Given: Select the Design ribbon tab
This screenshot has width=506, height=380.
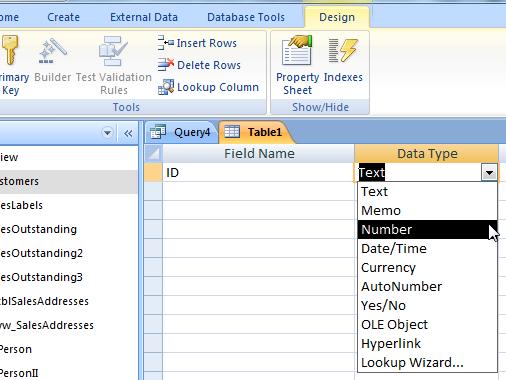Looking at the screenshot, I should click(337, 17).
